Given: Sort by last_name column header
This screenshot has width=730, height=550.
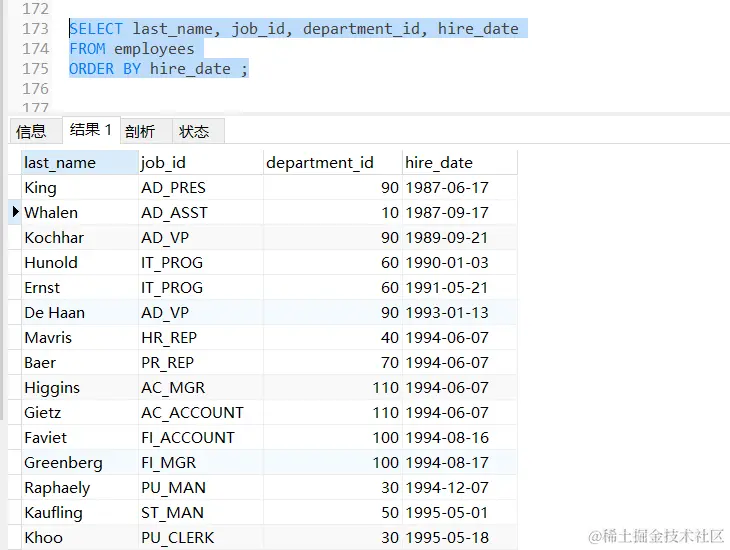Looking at the screenshot, I should point(80,163).
